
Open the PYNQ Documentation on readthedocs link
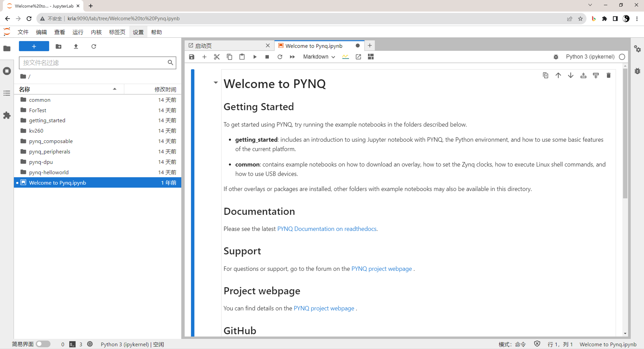pos(327,229)
